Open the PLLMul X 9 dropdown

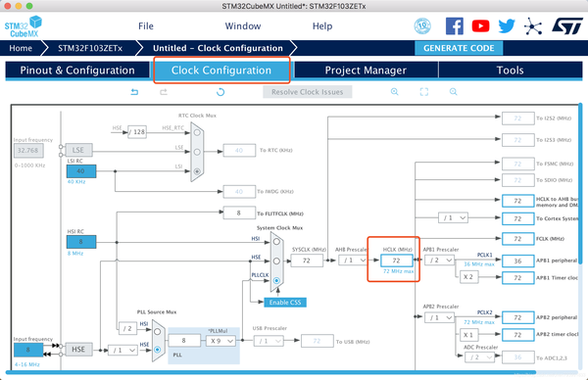220,341
